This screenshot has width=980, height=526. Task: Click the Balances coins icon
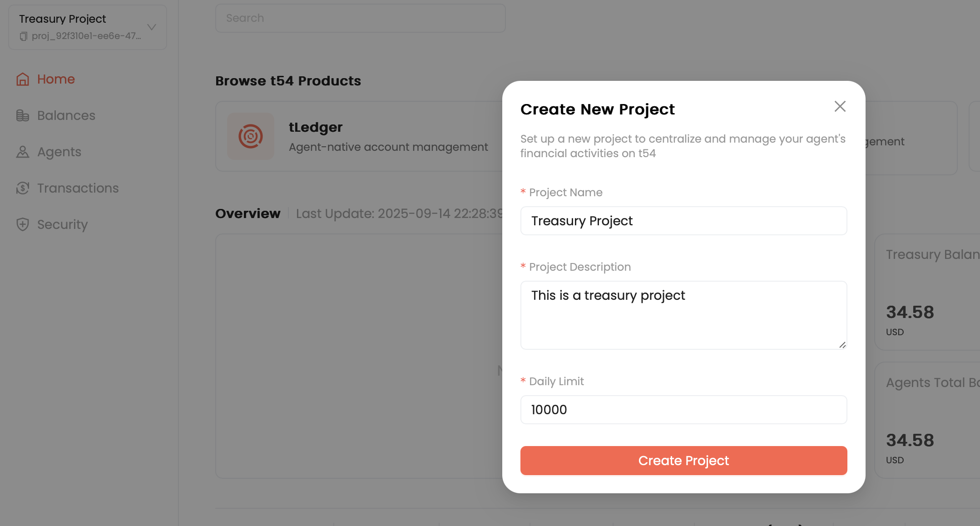23,115
